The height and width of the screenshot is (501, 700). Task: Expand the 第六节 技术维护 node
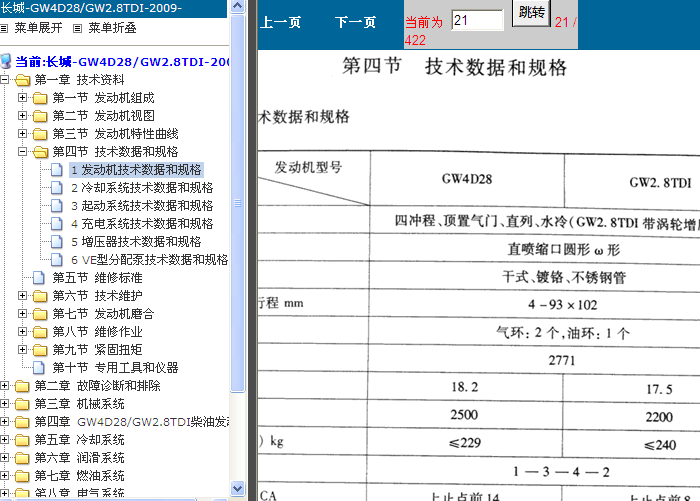point(22,296)
